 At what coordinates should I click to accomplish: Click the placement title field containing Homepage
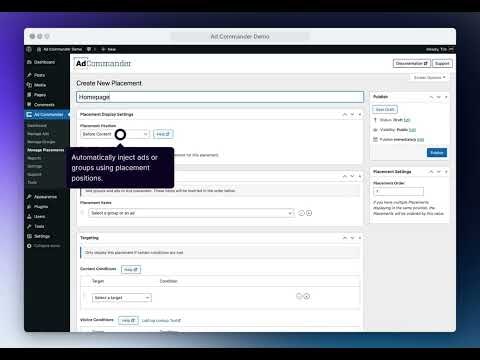(220, 97)
